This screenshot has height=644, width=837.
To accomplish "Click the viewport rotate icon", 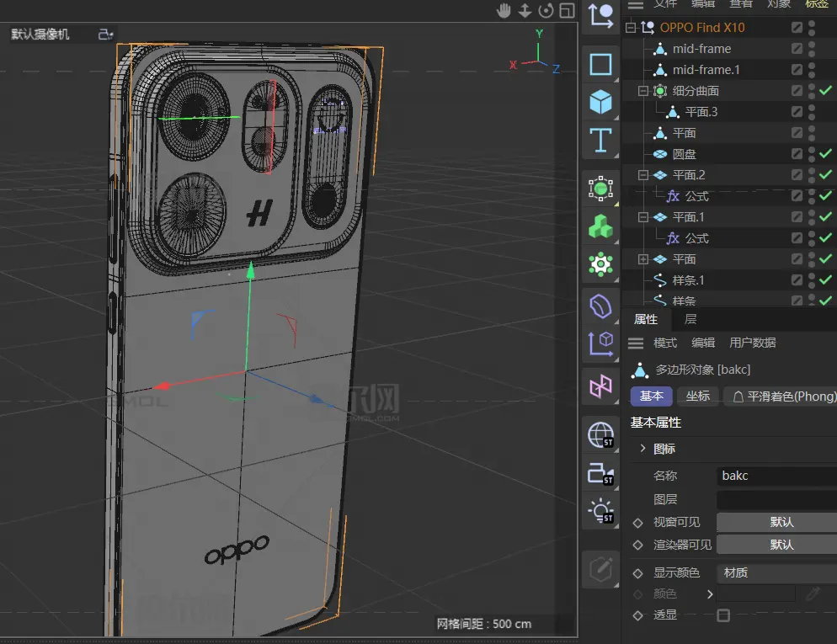I will tap(546, 11).
